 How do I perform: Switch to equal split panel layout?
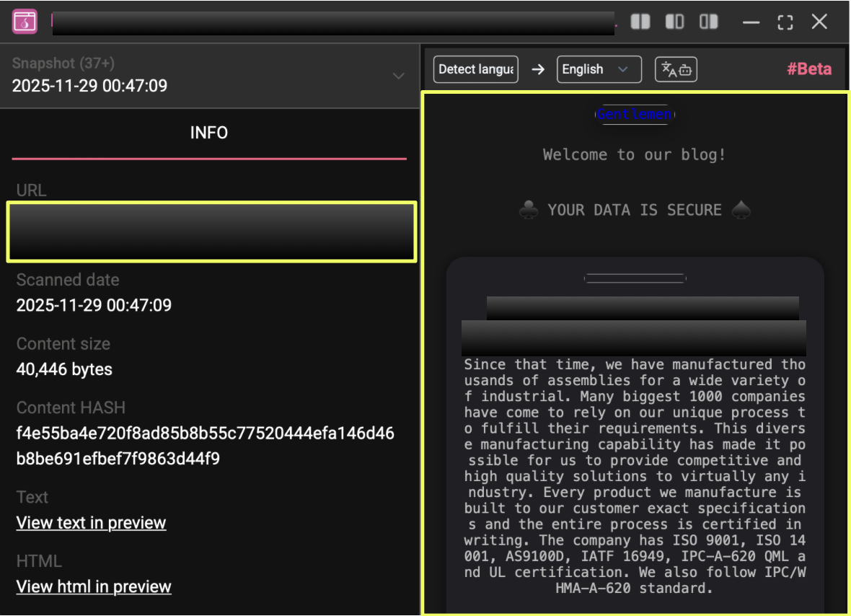click(x=640, y=22)
